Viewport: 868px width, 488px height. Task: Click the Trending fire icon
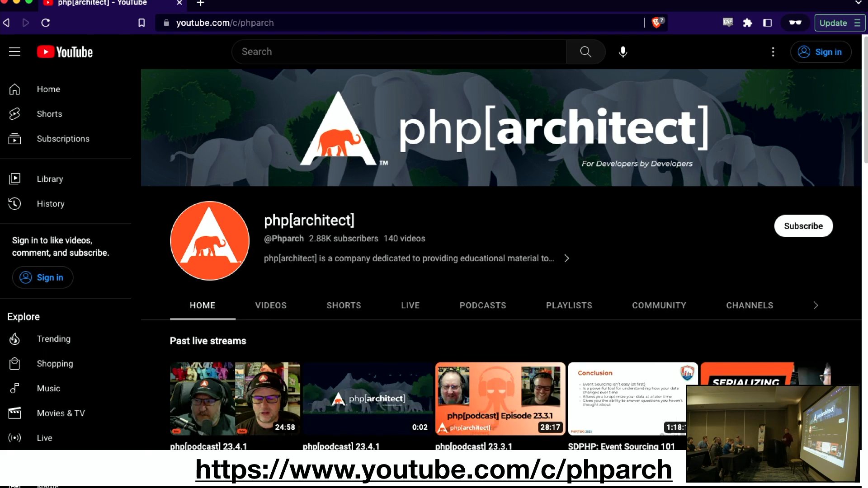click(x=14, y=339)
